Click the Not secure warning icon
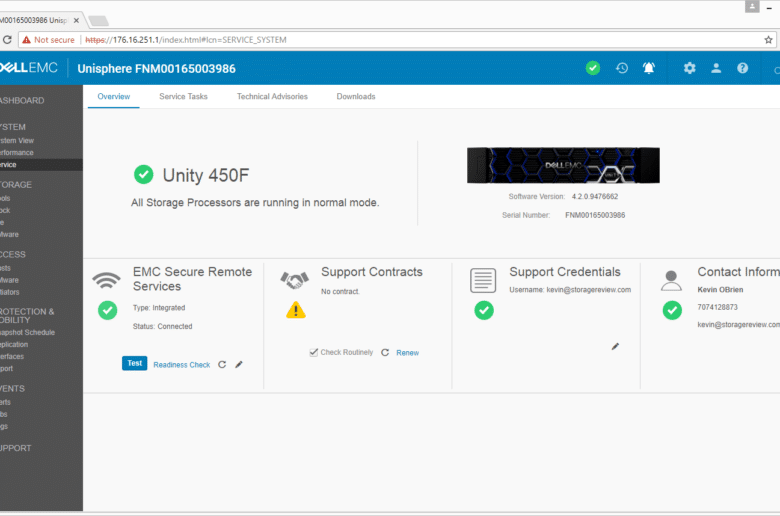Screen dimensions: 780x516 26,40
